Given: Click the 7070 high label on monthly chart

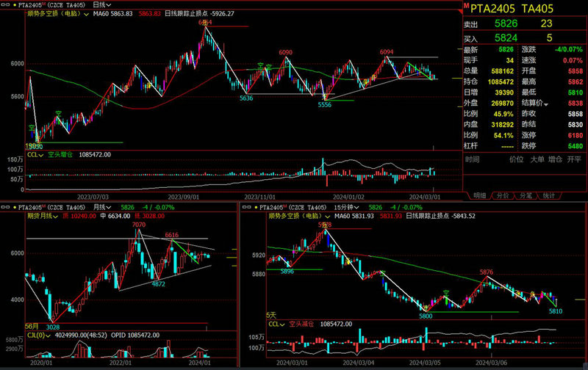Looking at the screenshot, I should coord(138,225).
